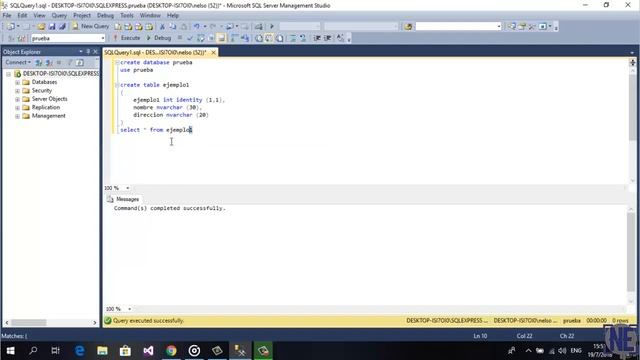Click the Cut scissors icon
Screen dimensions: 640x360
162,27
